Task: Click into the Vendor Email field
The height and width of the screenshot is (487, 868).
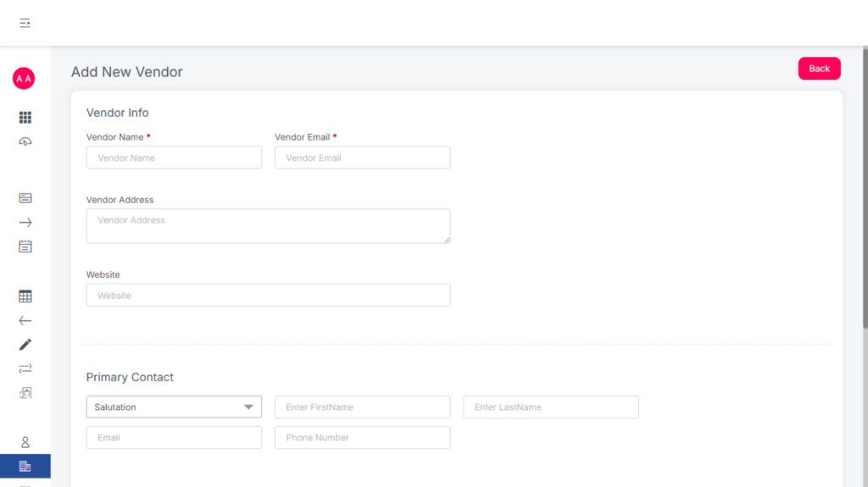Action: [362, 158]
